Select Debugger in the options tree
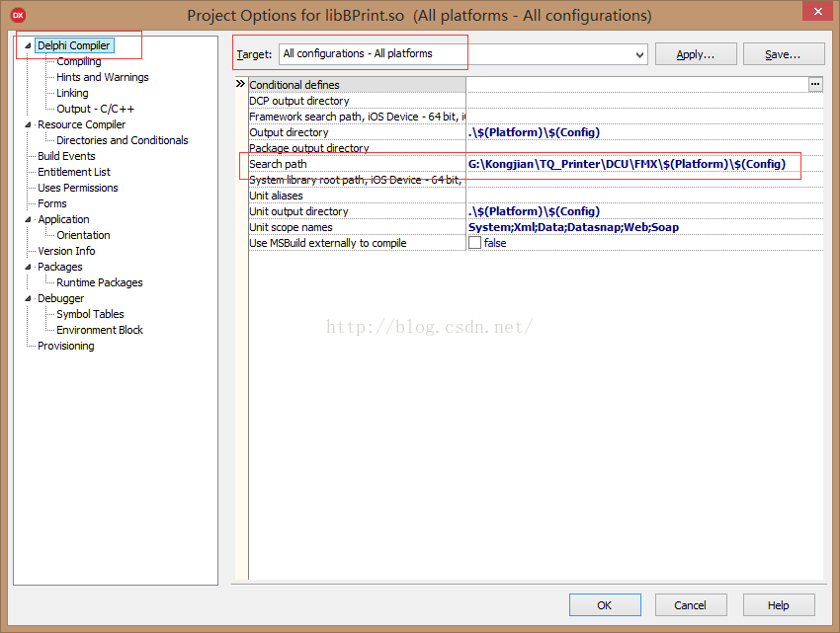The height and width of the screenshot is (633, 840). click(x=60, y=298)
